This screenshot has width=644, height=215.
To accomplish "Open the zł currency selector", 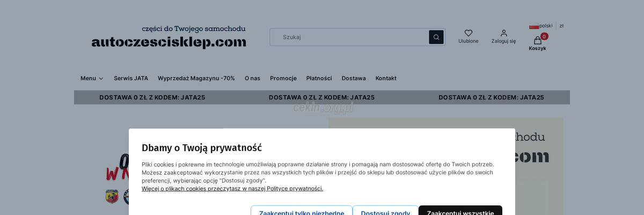I will (x=561, y=26).
